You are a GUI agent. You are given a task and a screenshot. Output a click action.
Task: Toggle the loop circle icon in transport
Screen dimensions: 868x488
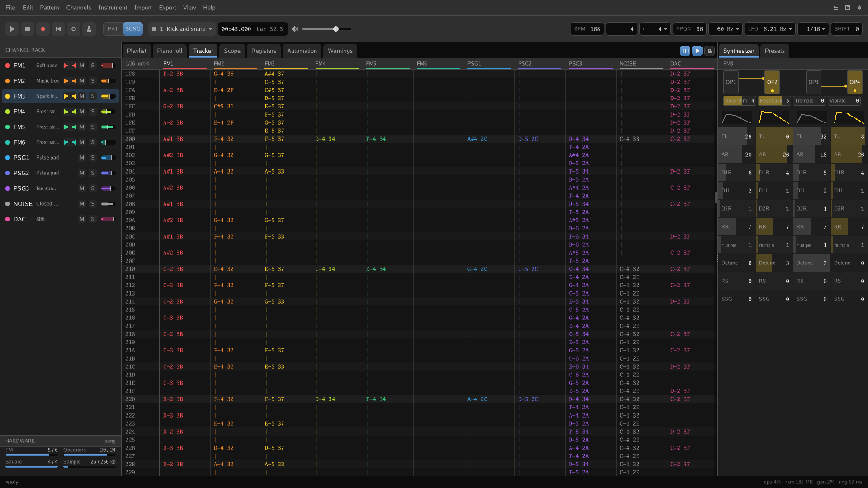point(74,29)
